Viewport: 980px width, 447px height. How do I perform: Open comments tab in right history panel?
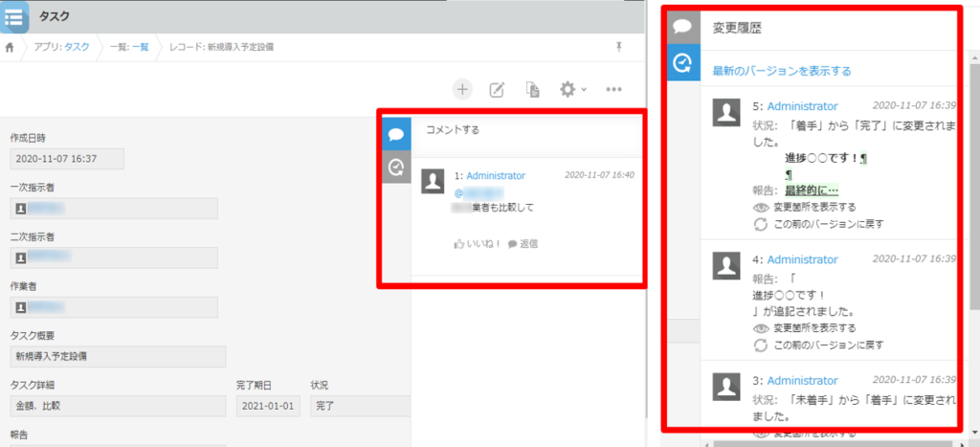[682, 28]
